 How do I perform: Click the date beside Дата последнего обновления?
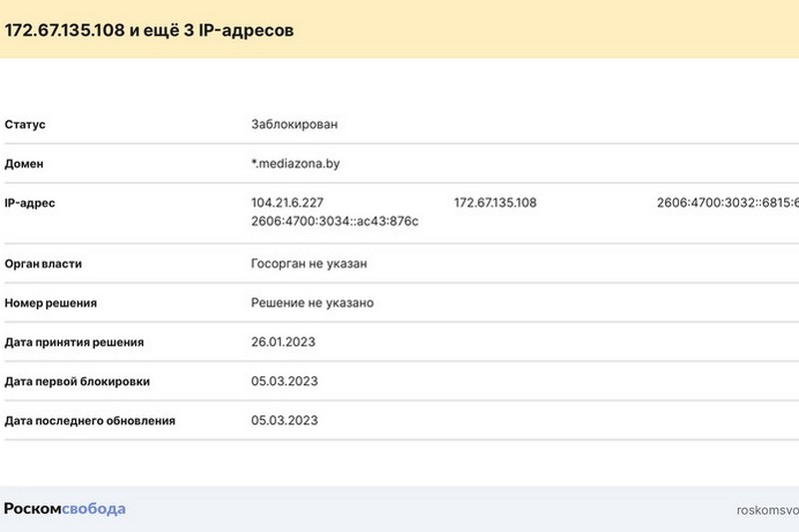pyautogui.click(x=284, y=420)
